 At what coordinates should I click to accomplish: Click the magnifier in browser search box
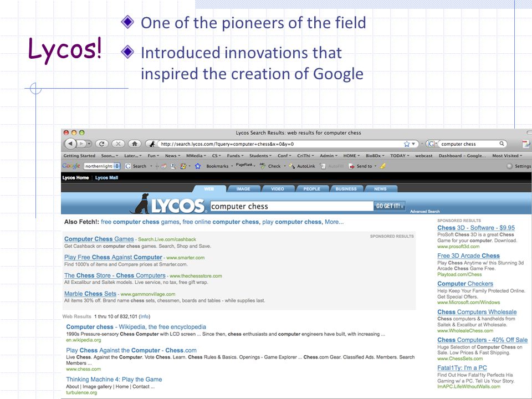tap(502, 144)
